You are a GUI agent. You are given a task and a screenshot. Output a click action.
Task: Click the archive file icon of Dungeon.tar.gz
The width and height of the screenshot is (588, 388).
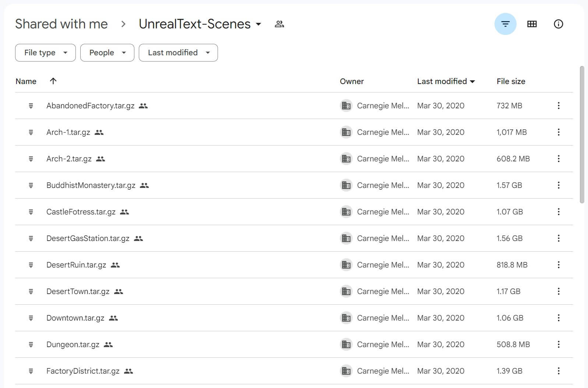31,345
